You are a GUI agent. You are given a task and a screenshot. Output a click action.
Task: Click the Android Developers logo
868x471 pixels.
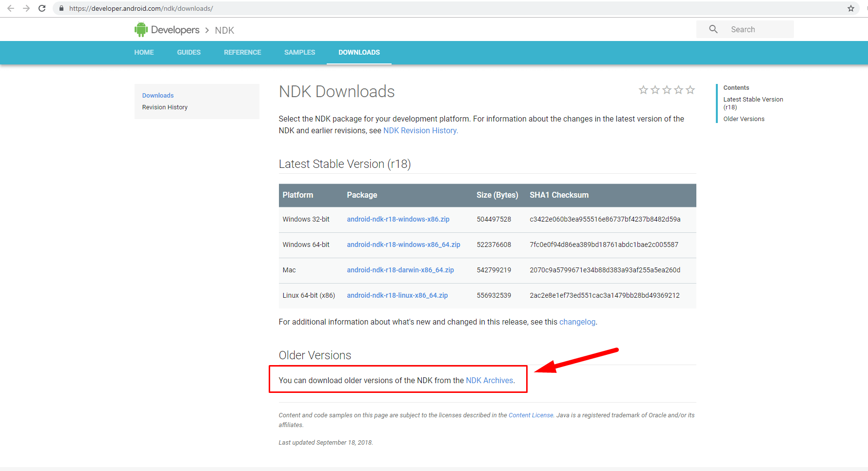[141, 30]
